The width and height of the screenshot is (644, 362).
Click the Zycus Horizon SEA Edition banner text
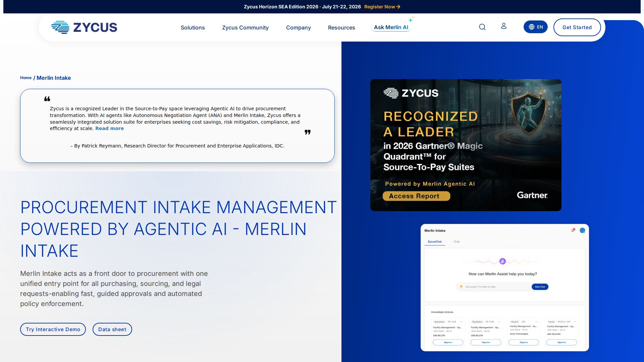click(302, 7)
